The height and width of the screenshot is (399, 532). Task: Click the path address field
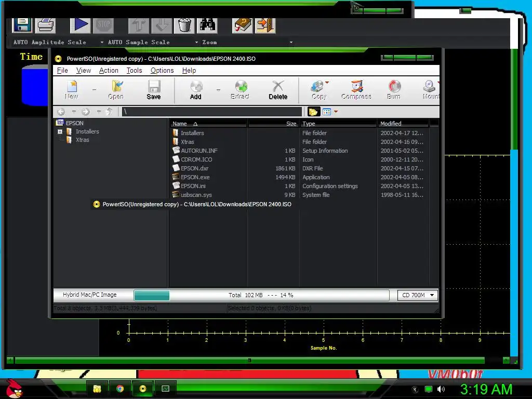pos(212,112)
